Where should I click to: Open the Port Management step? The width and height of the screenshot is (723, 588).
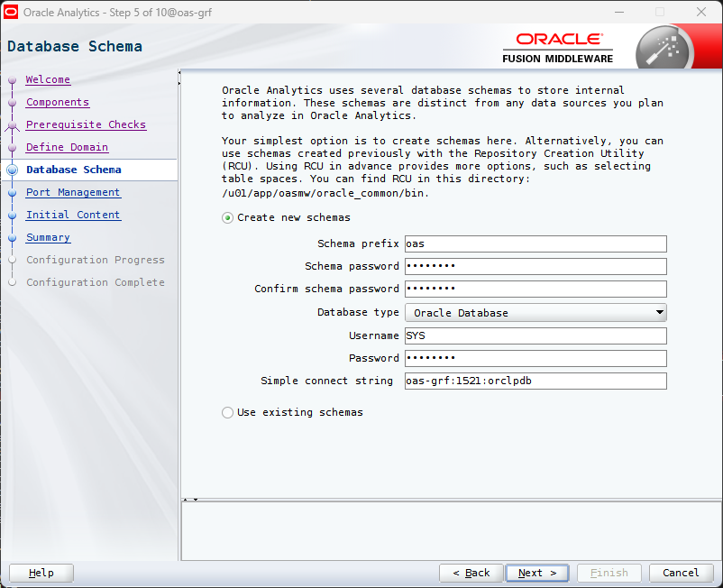[x=73, y=192]
